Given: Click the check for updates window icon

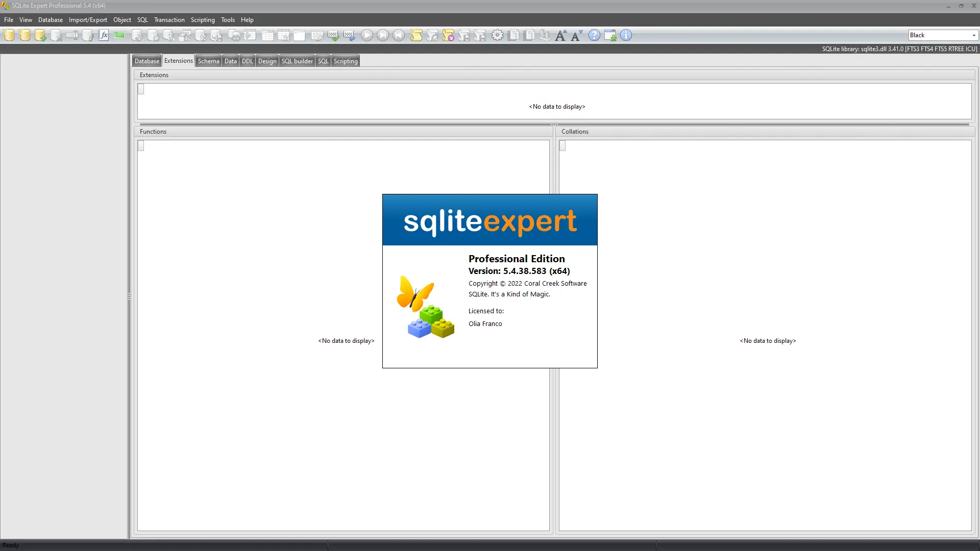Looking at the screenshot, I should 610,35.
